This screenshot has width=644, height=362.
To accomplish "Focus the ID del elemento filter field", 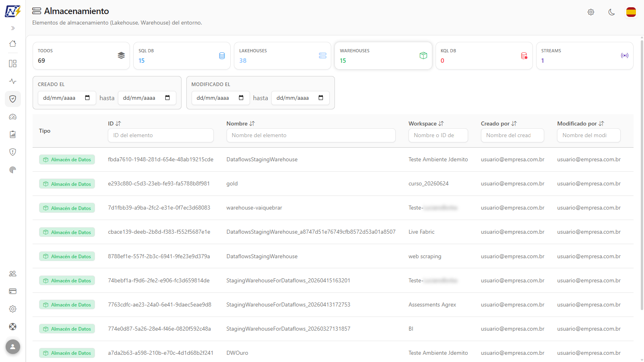I will 161,135.
